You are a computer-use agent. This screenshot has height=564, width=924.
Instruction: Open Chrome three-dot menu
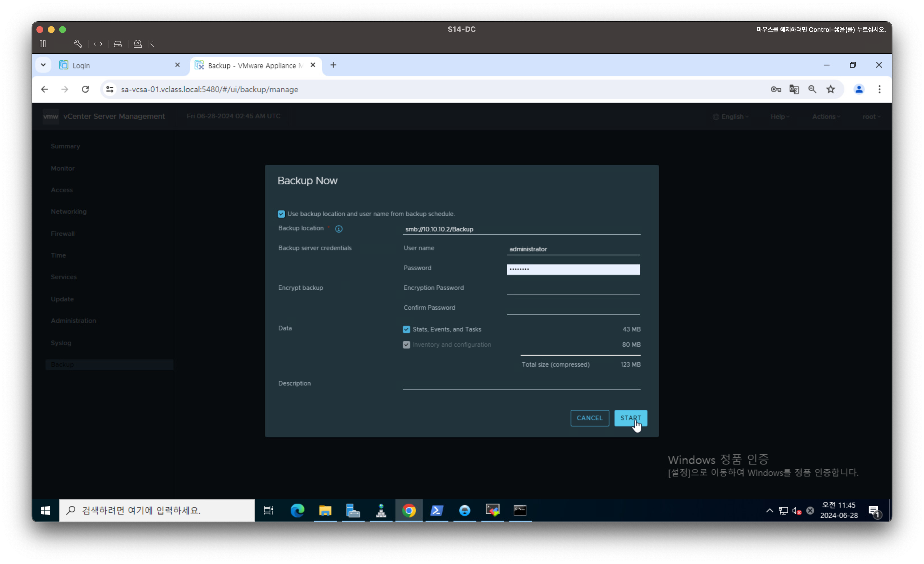879,90
